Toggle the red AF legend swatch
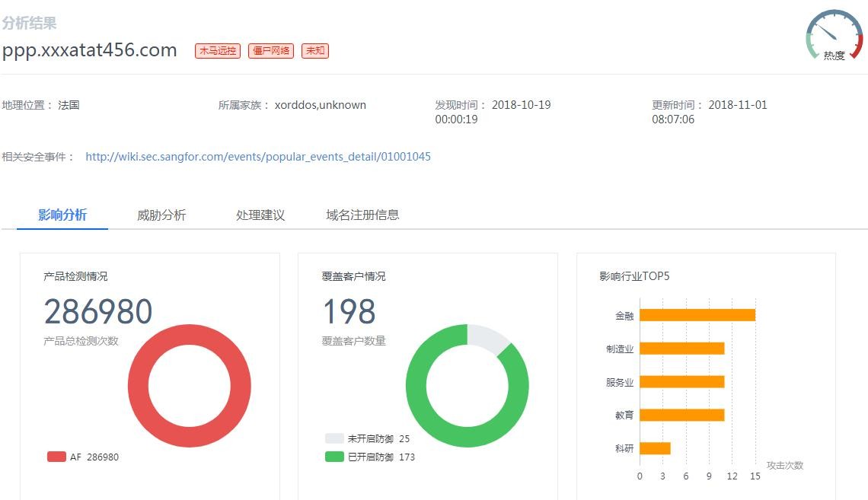This screenshot has height=500, width=868. [56, 457]
